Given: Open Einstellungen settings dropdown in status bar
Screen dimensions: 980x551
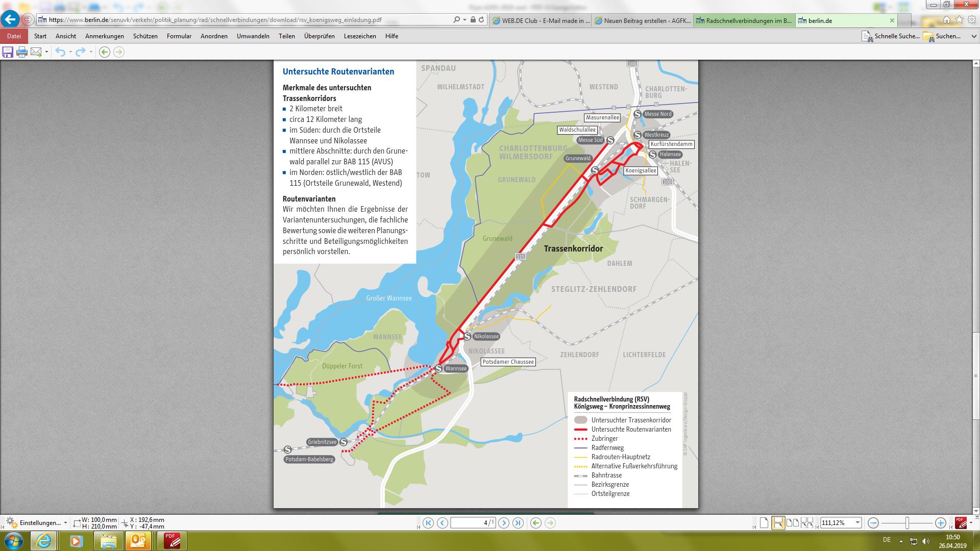Looking at the screenshot, I should click(37, 523).
